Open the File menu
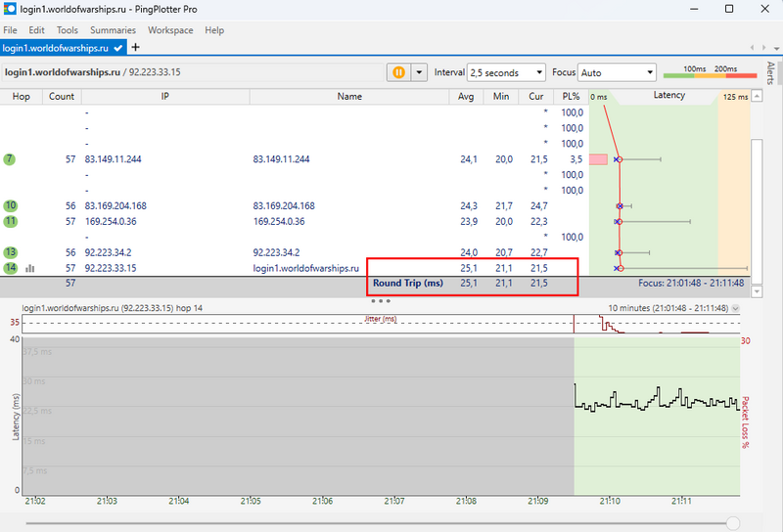783x532 pixels. (10, 30)
